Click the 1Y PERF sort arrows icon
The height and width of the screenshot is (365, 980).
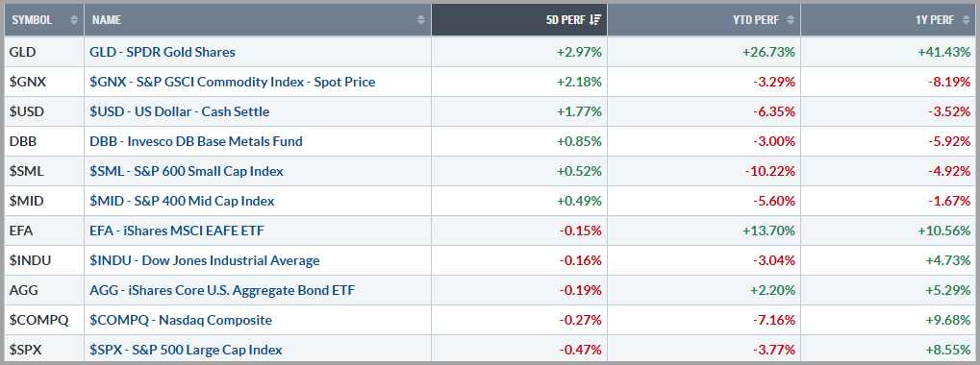965,20
